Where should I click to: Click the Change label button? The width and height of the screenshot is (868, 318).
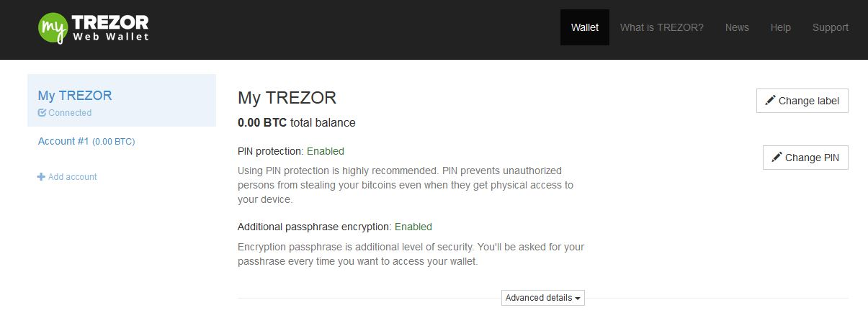coord(802,101)
